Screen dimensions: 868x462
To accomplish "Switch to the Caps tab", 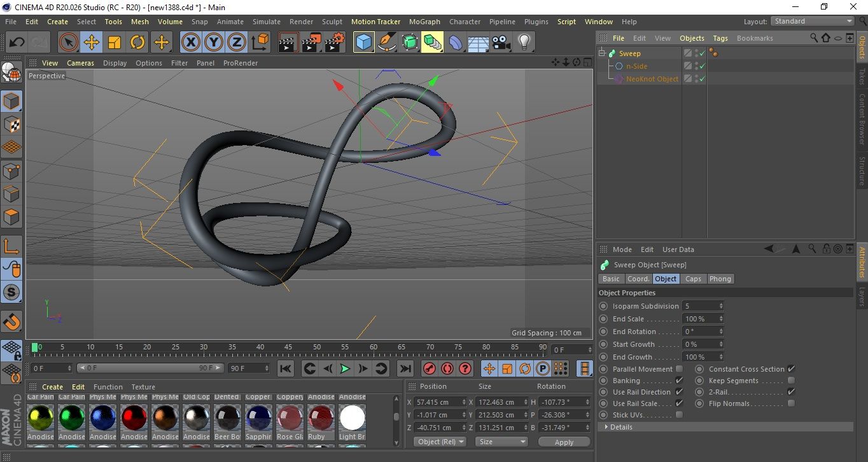I will [693, 279].
